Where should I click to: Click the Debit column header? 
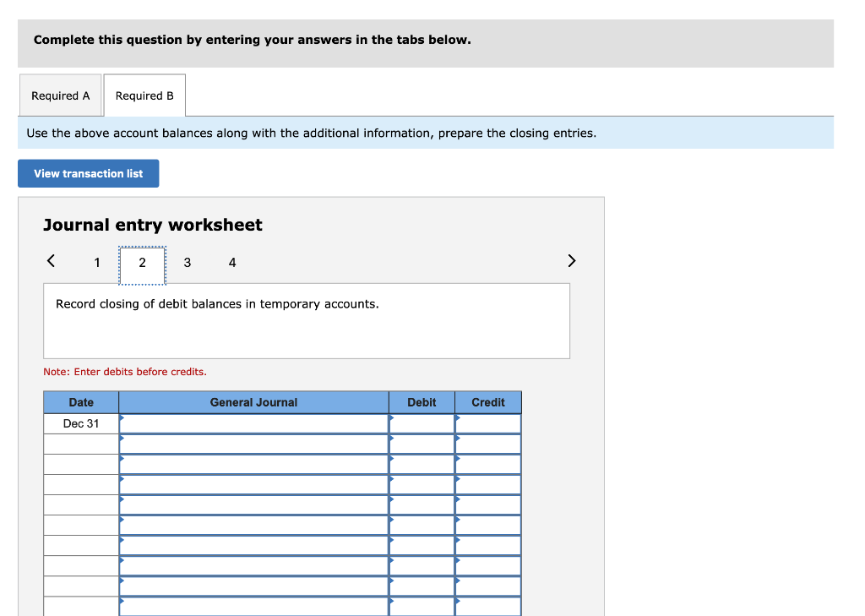tap(422, 401)
